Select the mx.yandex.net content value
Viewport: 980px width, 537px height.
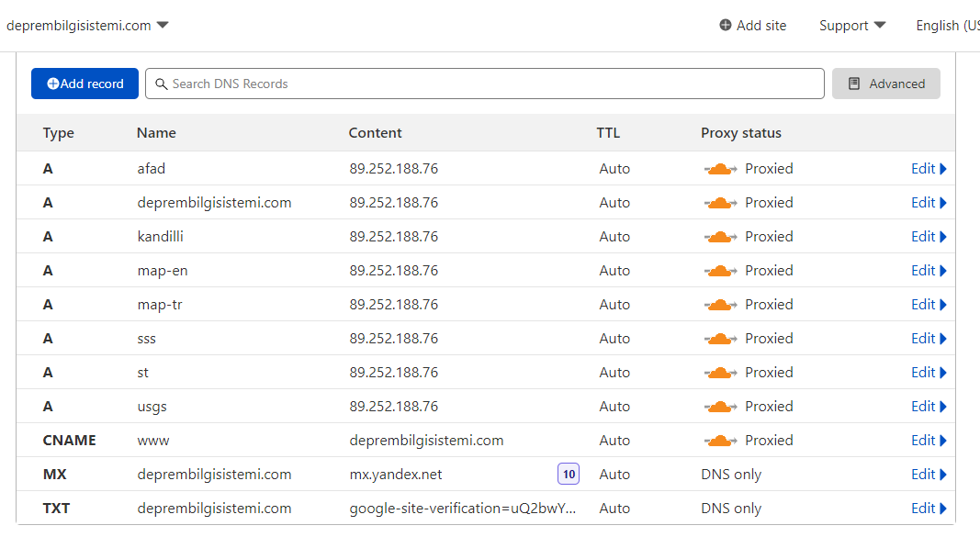[x=396, y=475]
